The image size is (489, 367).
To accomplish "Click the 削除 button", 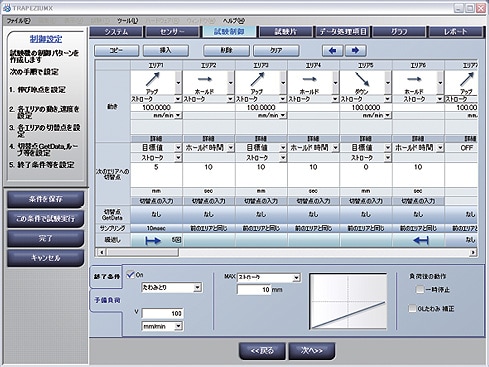I will 226,51.
